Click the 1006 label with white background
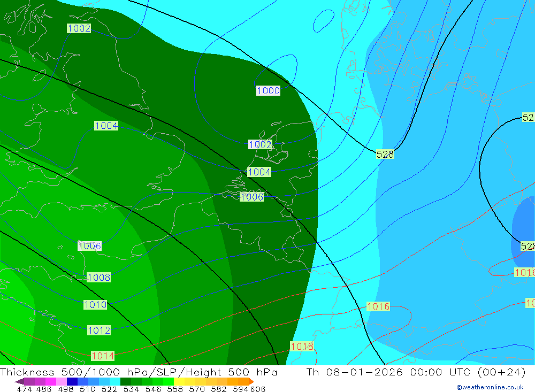The height and width of the screenshot is (392, 535). click(90, 246)
